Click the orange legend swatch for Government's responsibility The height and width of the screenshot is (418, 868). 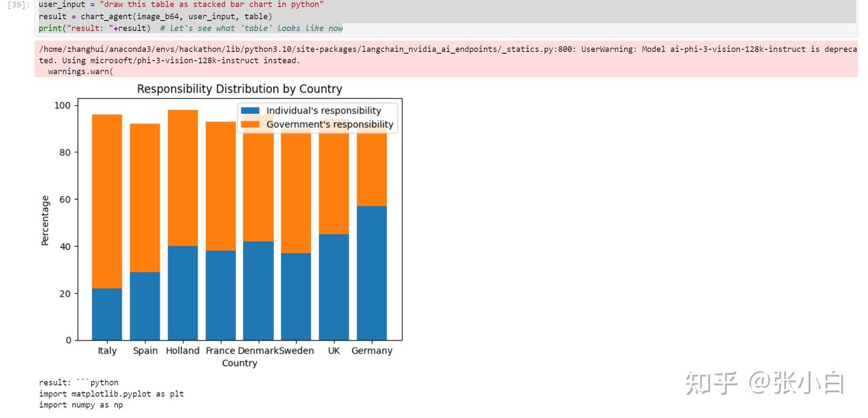tap(250, 125)
